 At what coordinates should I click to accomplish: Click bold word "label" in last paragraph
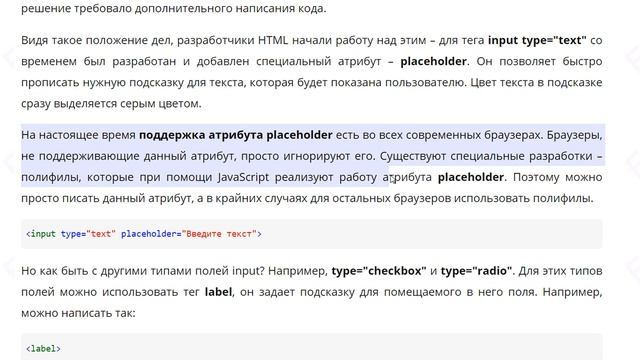pos(218,292)
